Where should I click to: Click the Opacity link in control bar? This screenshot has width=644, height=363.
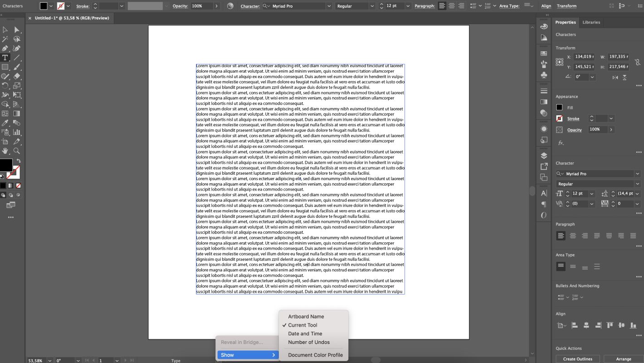click(180, 6)
